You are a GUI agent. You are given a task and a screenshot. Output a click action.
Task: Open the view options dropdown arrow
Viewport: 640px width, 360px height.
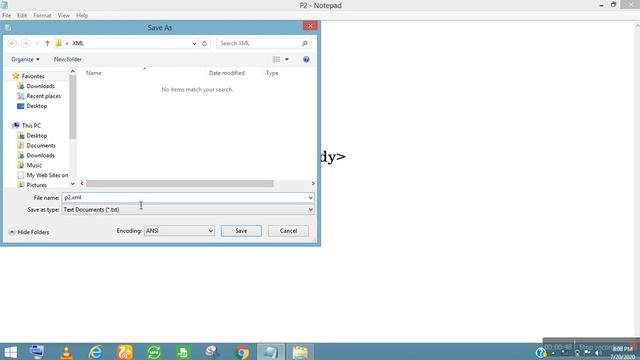[287, 60]
